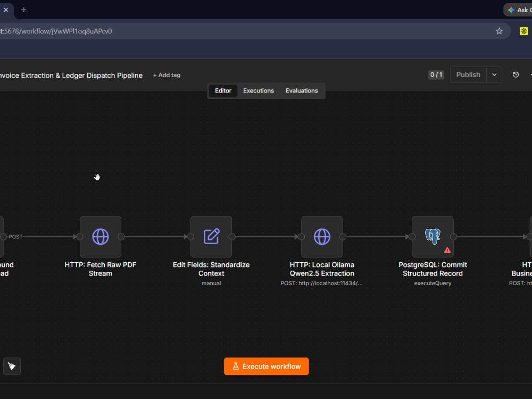
Task: Click the Ask Gemini sparkle button
Action: (518, 10)
